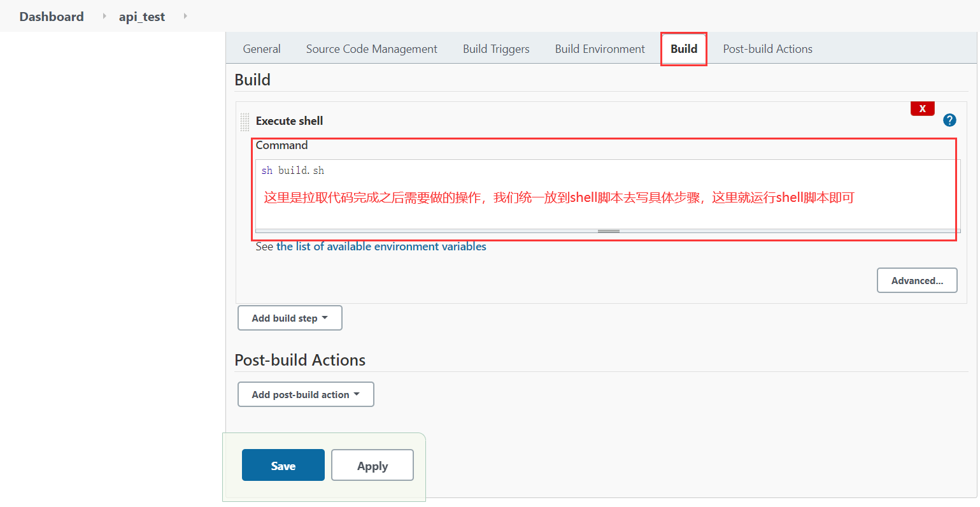
Task: Go to Source Code Management tab
Action: click(371, 49)
